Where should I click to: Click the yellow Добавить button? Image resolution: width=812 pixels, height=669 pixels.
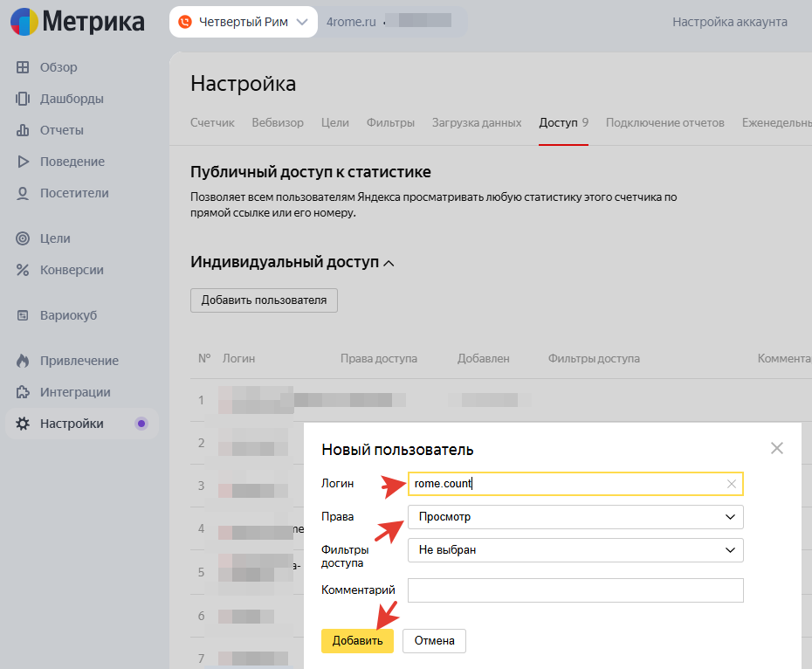357,641
